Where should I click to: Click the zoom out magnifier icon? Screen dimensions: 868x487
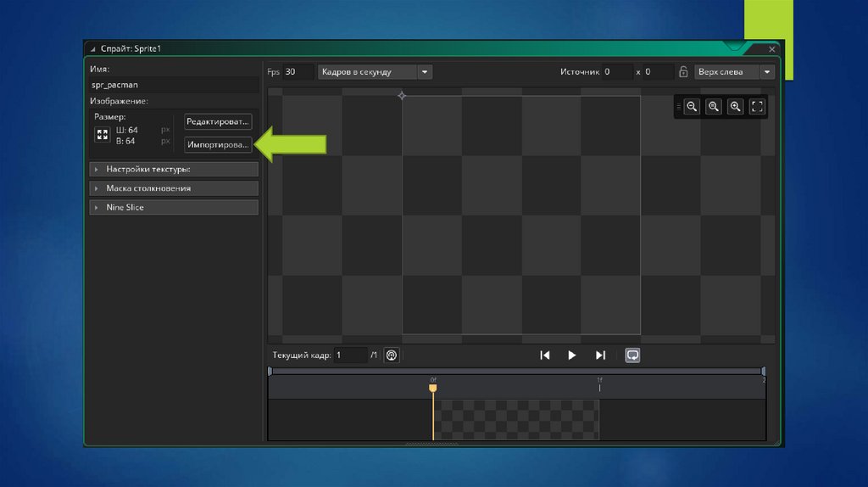click(692, 106)
